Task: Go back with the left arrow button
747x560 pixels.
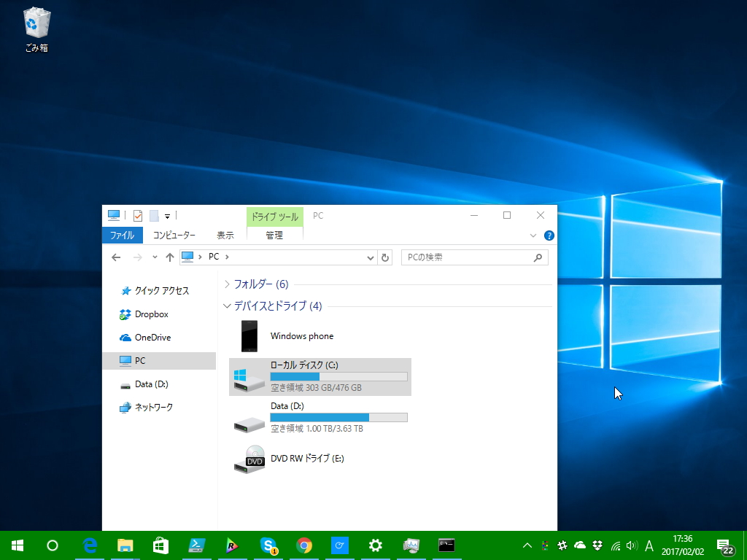Action: coord(116,257)
